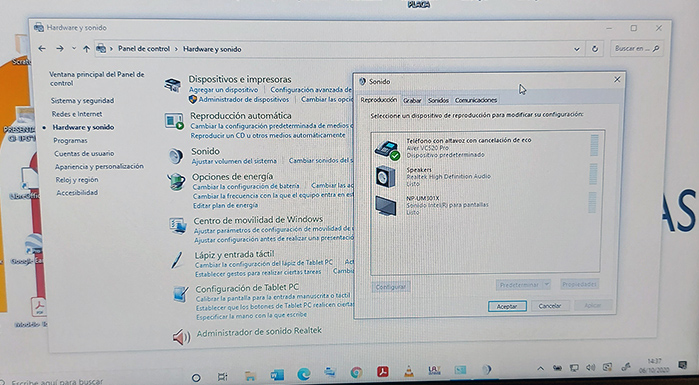Click the Buscar en Panel search field
Screen dimensions: 699x385
[636, 49]
